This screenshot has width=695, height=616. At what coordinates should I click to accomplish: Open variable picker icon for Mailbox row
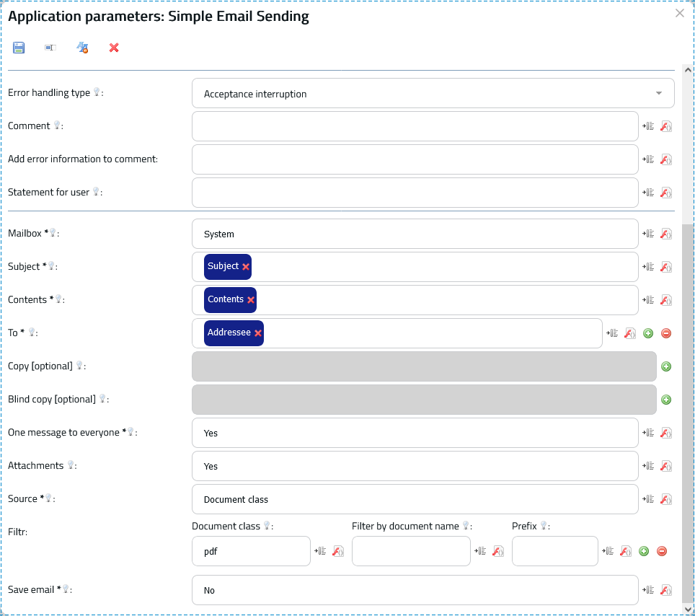648,234
